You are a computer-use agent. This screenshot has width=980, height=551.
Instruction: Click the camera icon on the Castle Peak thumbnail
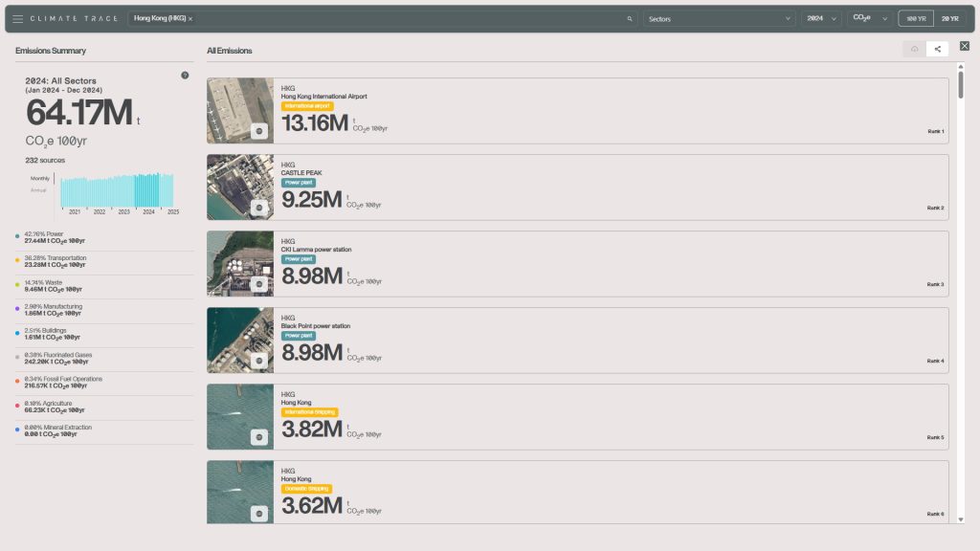259,208
